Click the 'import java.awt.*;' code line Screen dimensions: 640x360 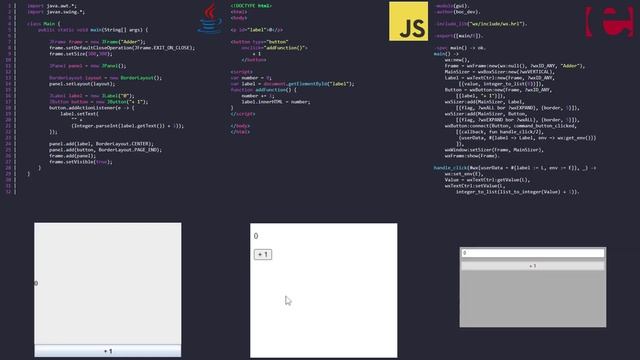click(x=51, y=6)
